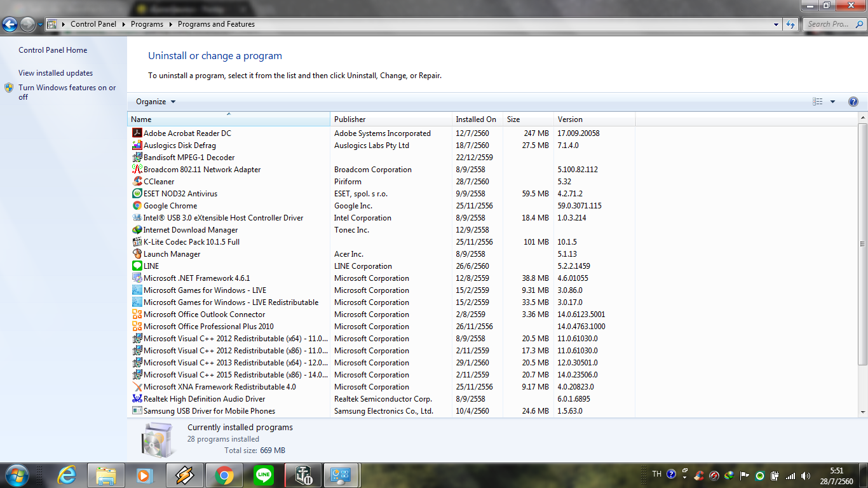This screenshot has width=868, height=488.
Task: Select the CCleaner program icon
Action: coord(137,182)
